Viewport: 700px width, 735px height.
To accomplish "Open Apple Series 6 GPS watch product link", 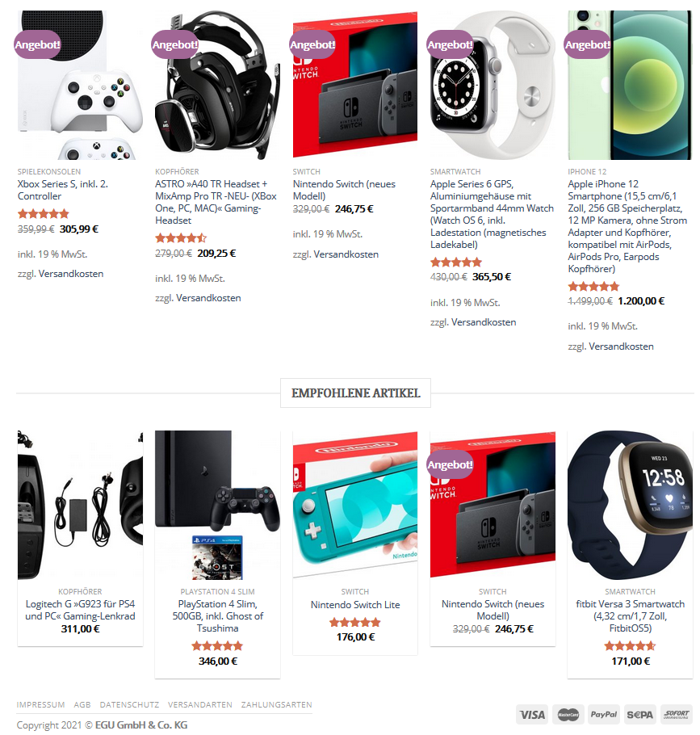I will point(492,214).
